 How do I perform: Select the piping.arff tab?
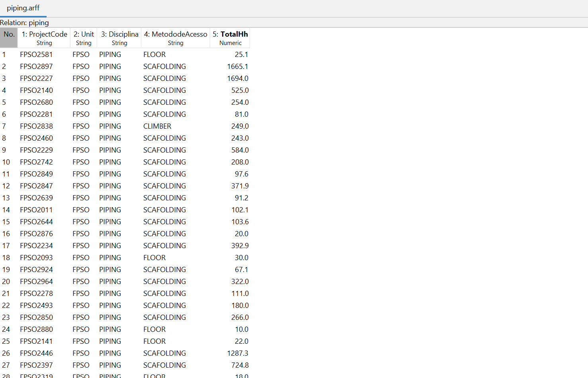tap(23, 8)
